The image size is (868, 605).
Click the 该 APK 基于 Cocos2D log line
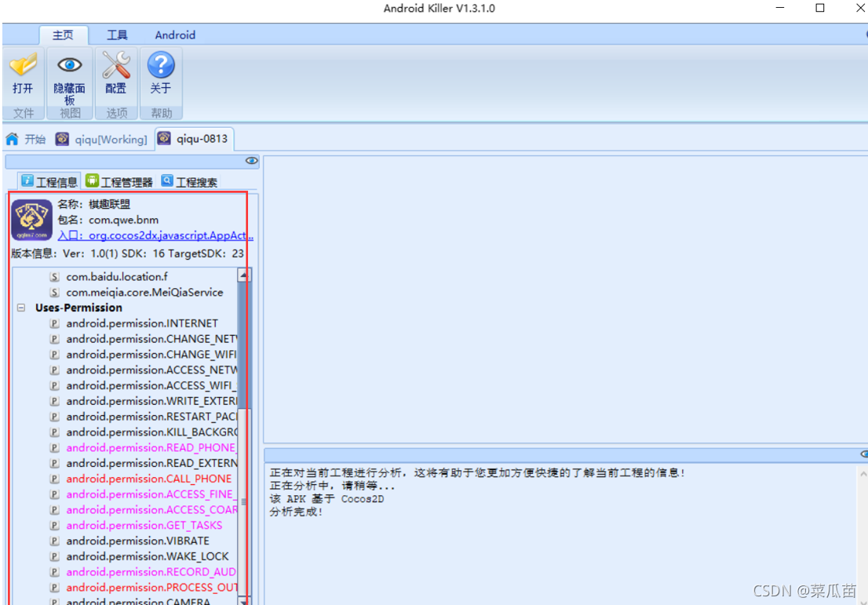click(326, 499)
